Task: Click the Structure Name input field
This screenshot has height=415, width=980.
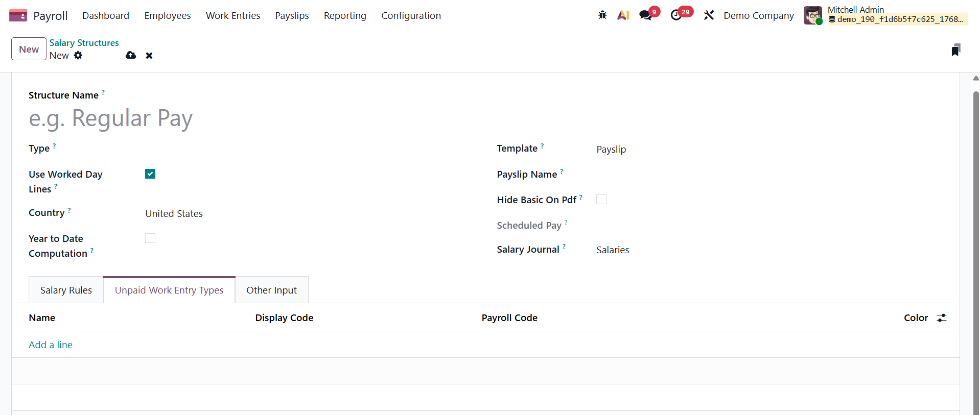Action: (x=204, y=118)
